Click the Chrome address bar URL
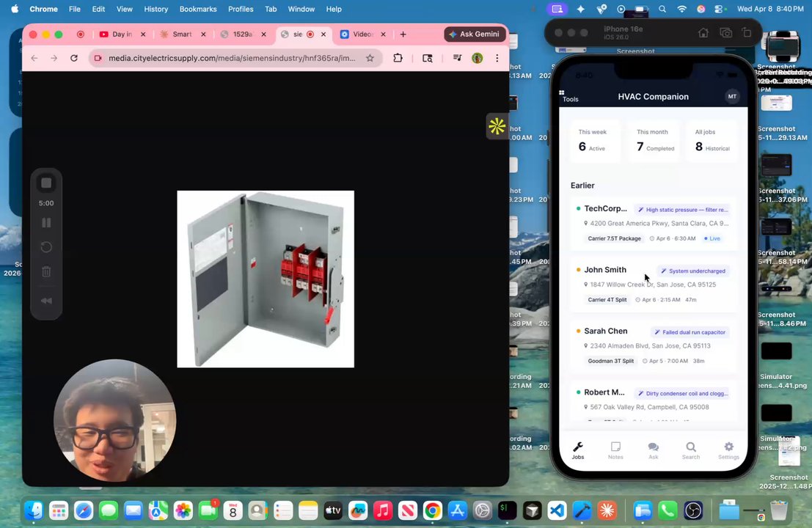 click(232, 58)
